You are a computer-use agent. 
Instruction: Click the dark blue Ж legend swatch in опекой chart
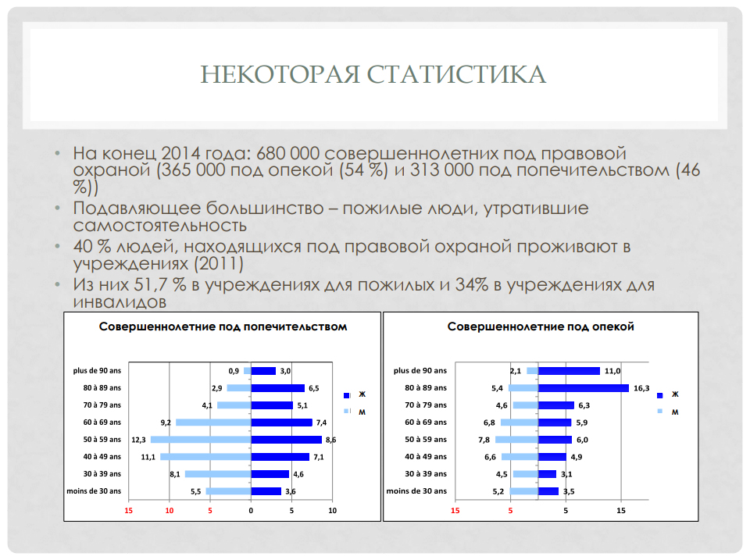660,395
